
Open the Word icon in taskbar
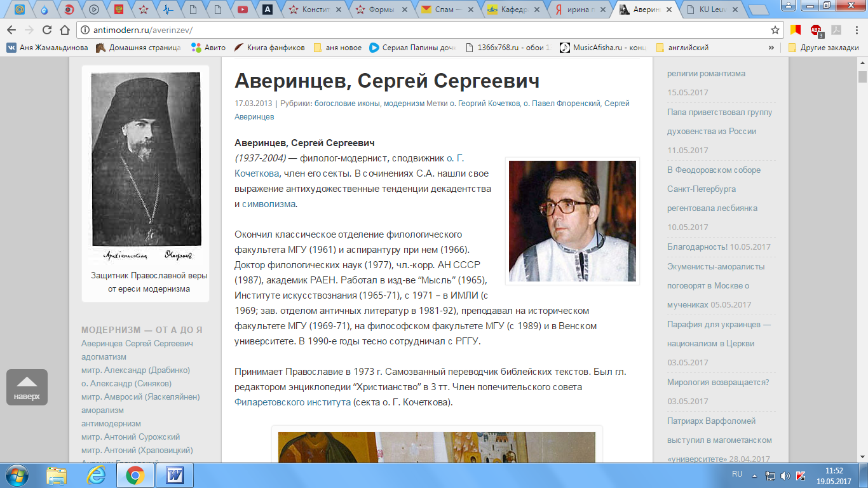174,475
